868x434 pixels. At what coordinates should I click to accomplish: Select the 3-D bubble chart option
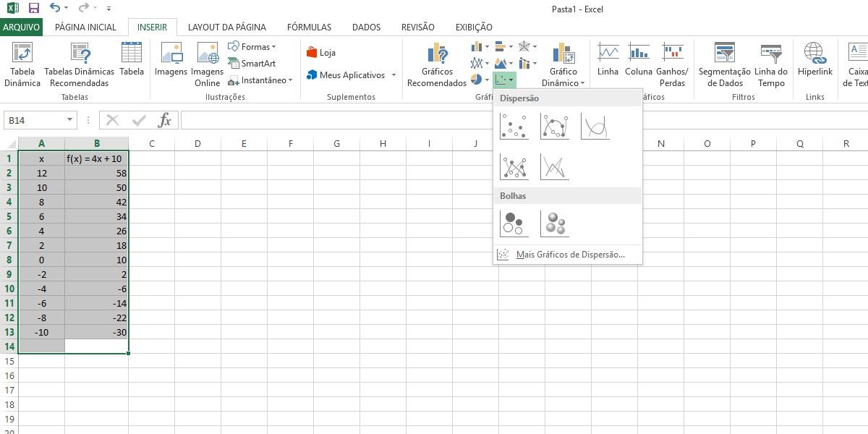[x=554, y=224]
